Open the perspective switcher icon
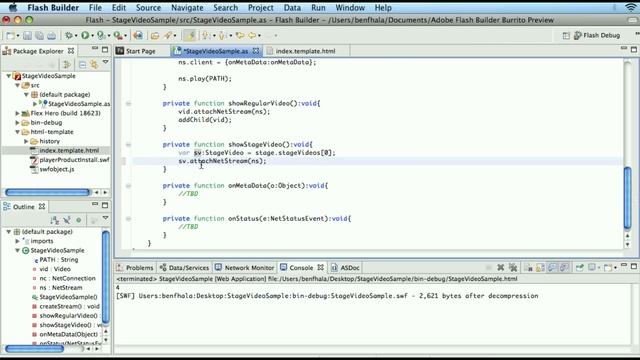 pyautogui.click(x=566, y=36)
